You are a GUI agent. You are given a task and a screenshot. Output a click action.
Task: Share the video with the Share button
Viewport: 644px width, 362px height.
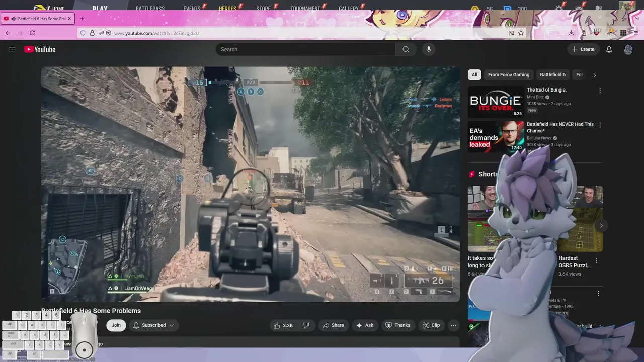(333, 325)
